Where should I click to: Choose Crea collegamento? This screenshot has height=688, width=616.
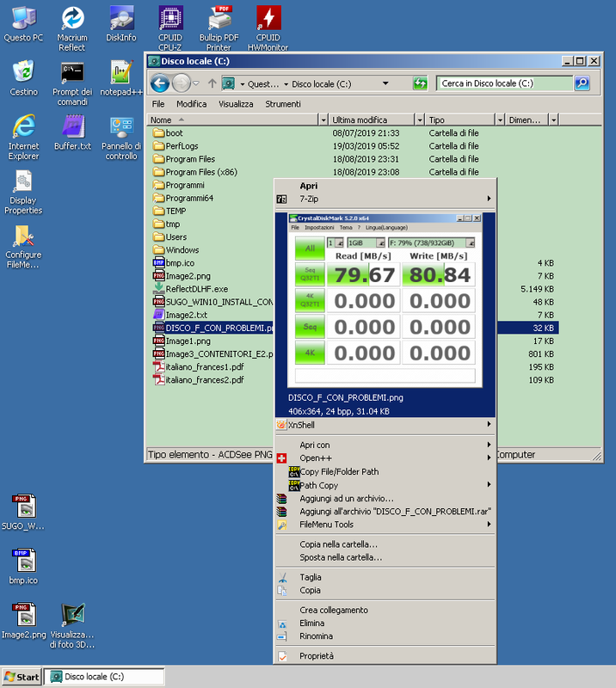click(x=385, y=610)
